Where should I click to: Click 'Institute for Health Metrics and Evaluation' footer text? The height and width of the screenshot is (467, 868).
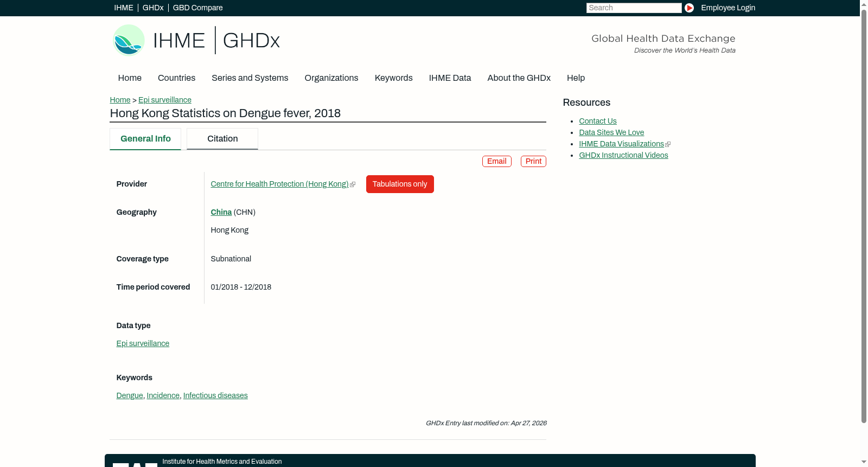(x=222, y=462)
